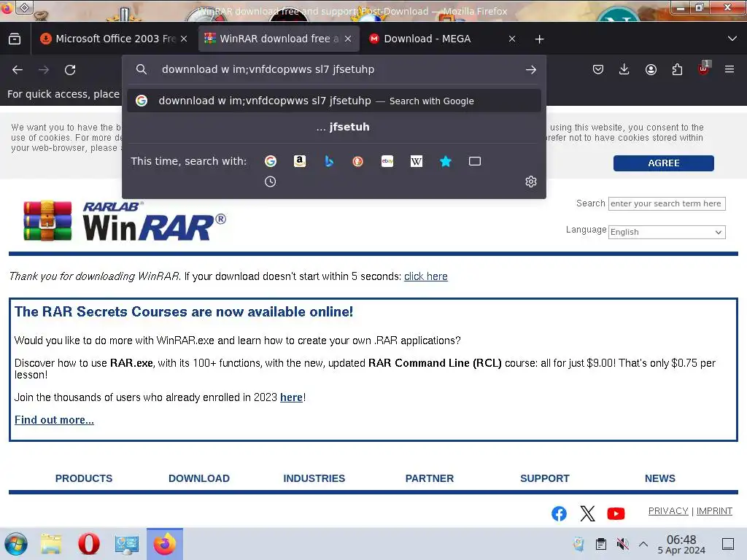Click the clipboard tray icon

pyautogui.click(x=601, y=544)
